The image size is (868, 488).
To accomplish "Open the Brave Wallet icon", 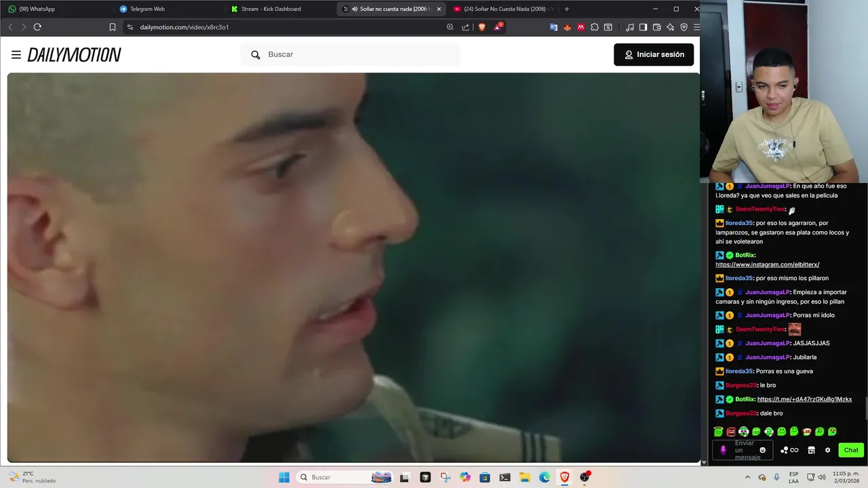I will pos(656,27).
